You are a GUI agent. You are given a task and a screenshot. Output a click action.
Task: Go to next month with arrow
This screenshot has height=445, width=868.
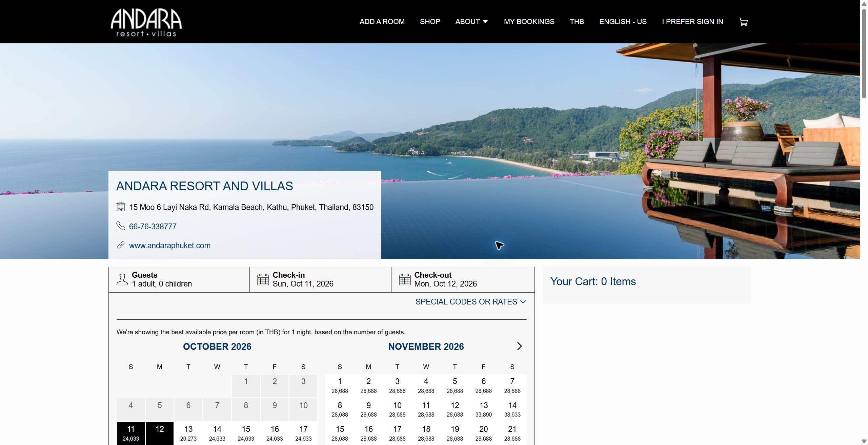click(519, 346)
